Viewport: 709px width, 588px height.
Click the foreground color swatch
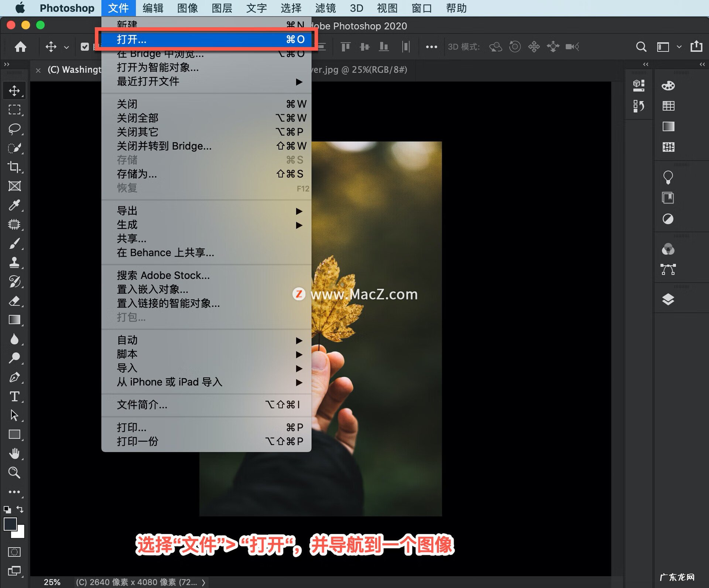coord(11,524)
